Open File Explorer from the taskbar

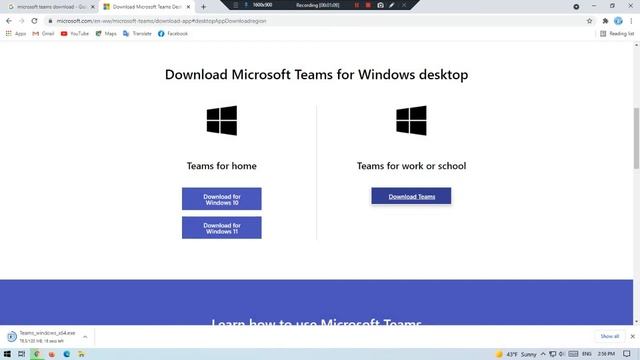(x=81, y=354)
